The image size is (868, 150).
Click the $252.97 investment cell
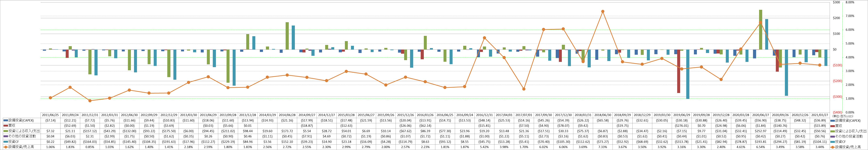coord(760,131)
